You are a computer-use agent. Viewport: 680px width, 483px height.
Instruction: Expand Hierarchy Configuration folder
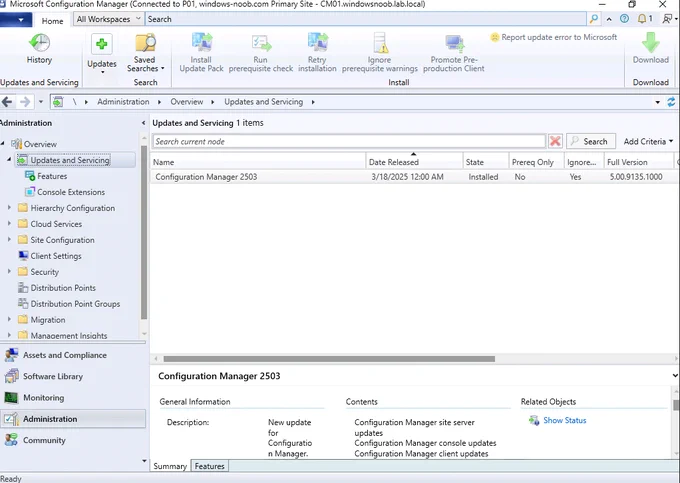[9, 208]
